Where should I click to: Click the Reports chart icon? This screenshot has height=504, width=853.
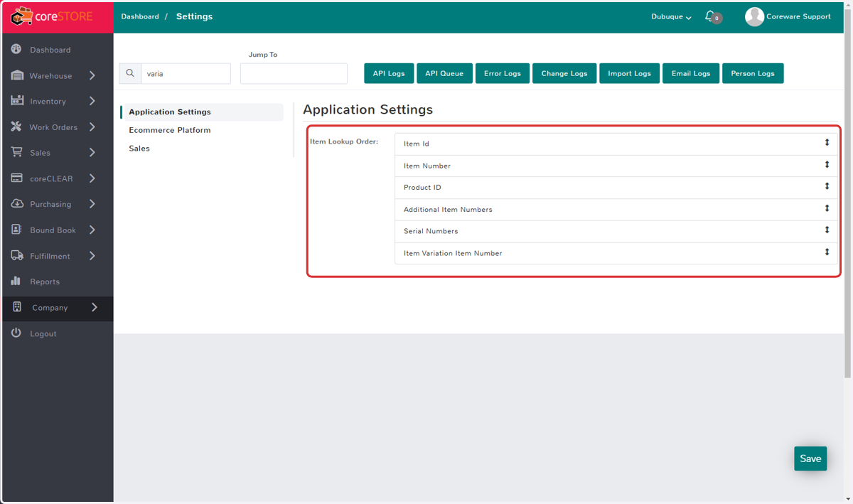click(x=16, y=281)
